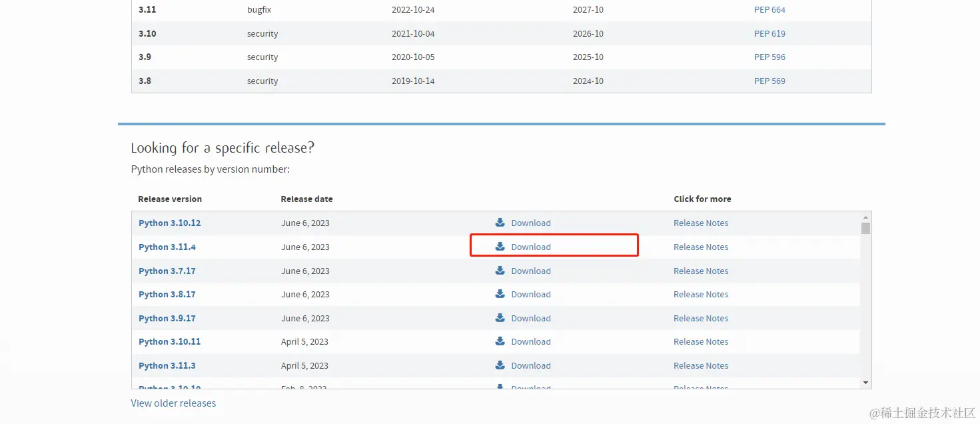980x424 pixels.
Task: Click View older releases link
Action: point(173,403)
